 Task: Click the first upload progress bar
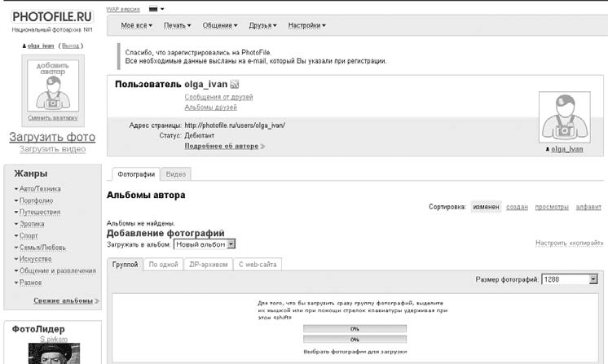(355, 329)
